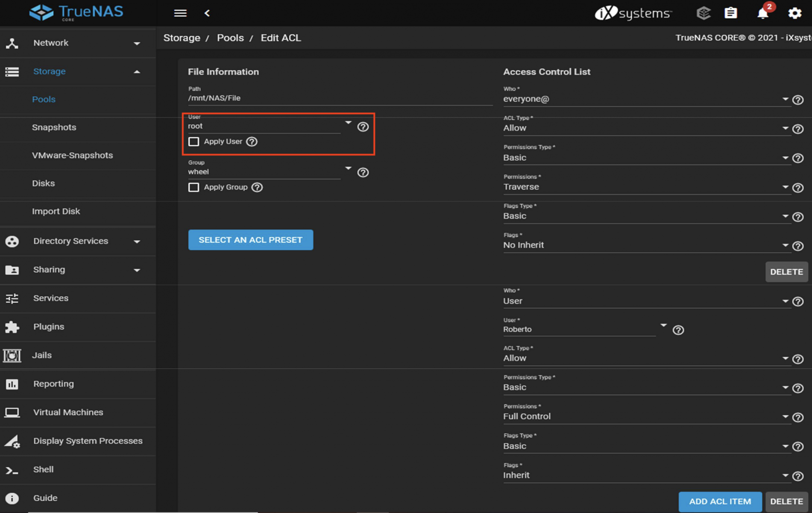Show help for Full Control Permissions field

click(798, 418)
